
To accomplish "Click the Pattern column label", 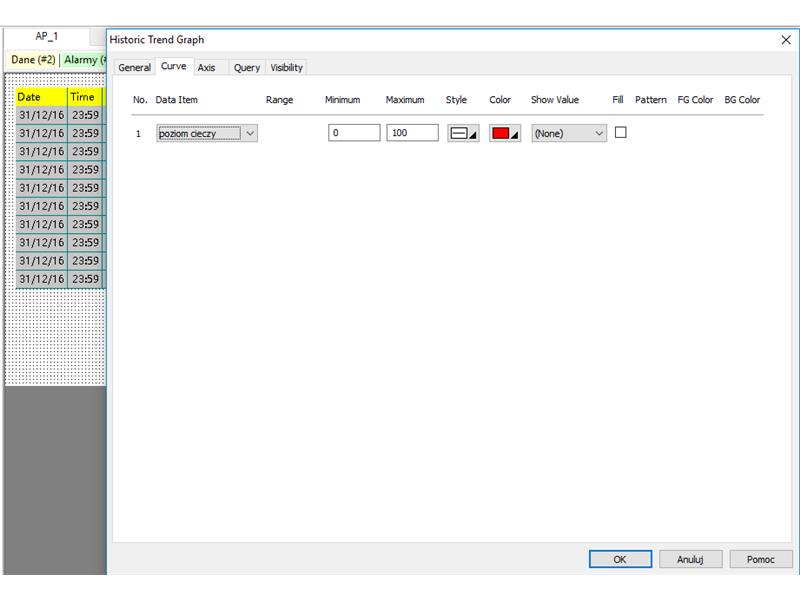I will tap(651, 99).
